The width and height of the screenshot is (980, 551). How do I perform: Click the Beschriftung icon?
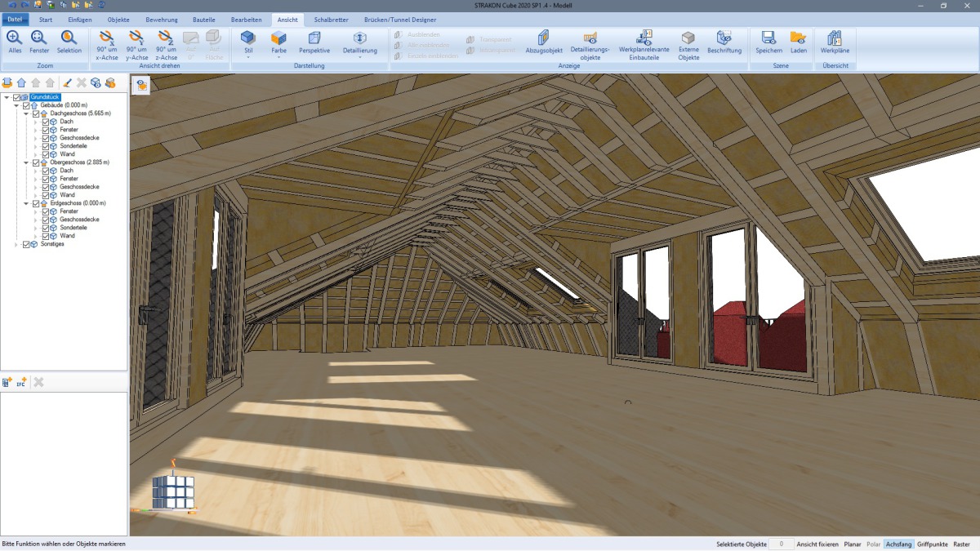(725, 42)
